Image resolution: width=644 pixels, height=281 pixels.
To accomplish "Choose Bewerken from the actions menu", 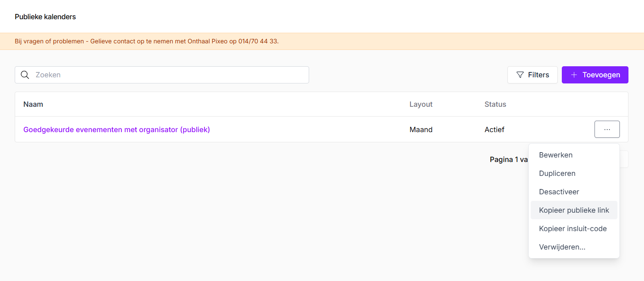I will pos(556,155).
